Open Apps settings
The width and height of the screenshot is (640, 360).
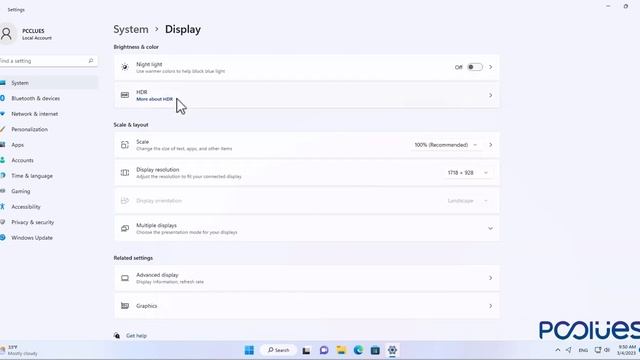pyautogui.click(x=49, y=145)
